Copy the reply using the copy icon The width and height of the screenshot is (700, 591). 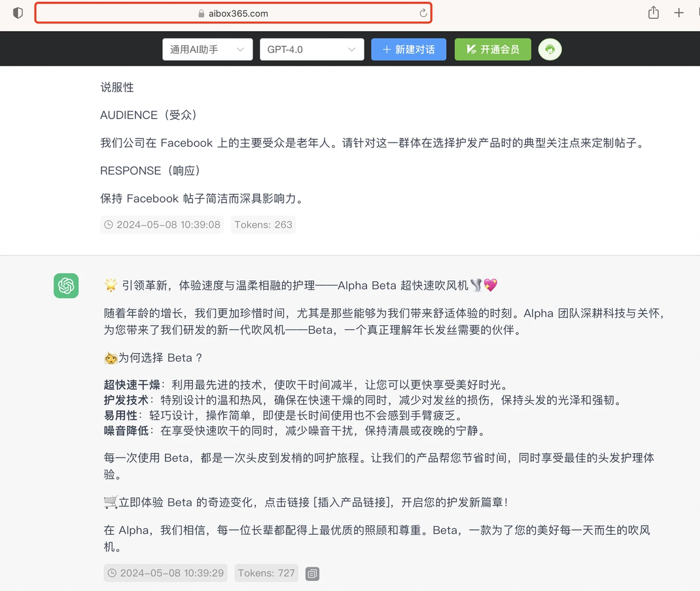pos(312,573)
